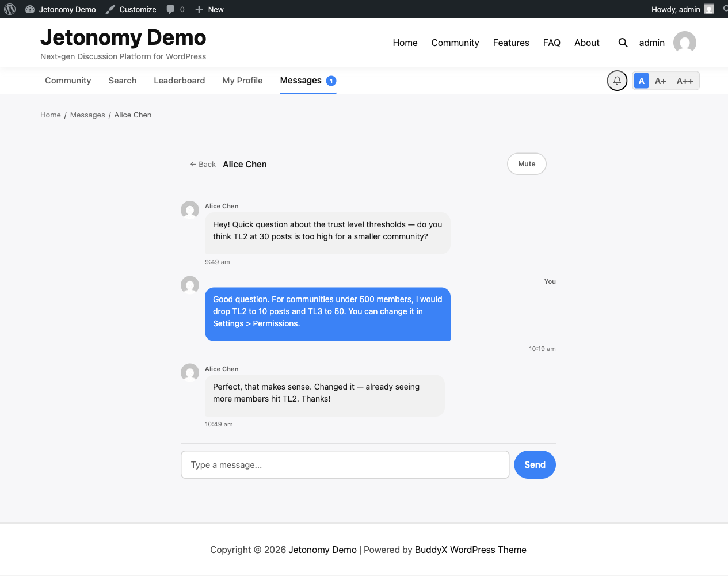Image resolution: width=728 pixels, height=576 pixels.
Task: Click the WordPress logo in the admin bar
Action: click(x=10, y=9)
